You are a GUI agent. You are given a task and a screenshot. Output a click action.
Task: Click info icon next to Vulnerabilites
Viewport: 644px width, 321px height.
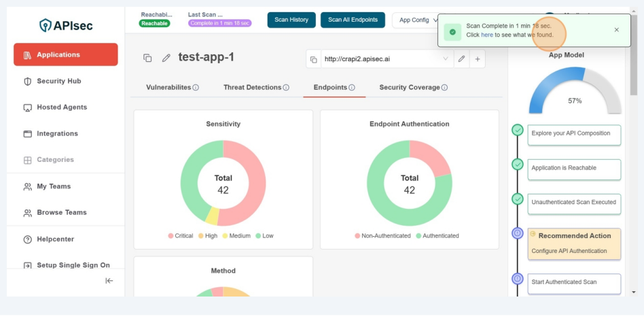(x=196, y=88)
